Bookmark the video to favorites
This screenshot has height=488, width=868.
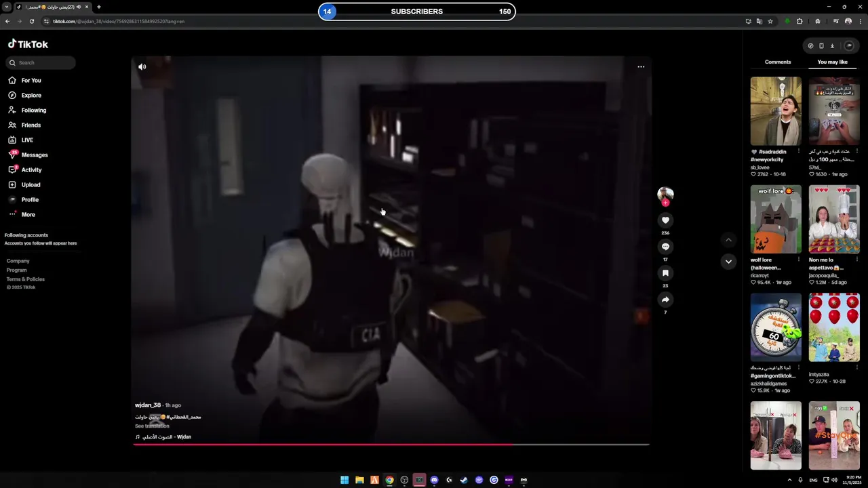pos(665,273)
